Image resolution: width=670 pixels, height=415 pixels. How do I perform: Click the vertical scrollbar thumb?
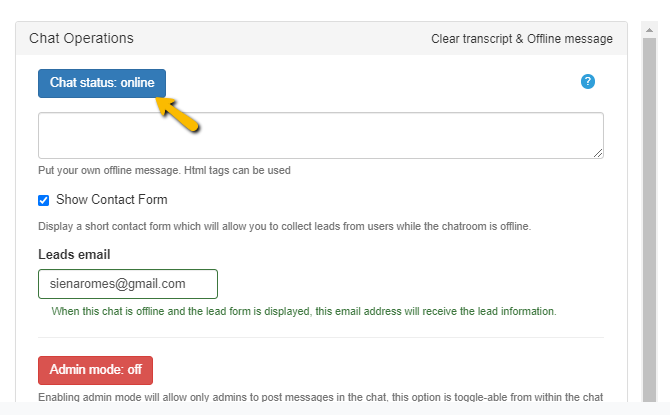pos(649,220)
